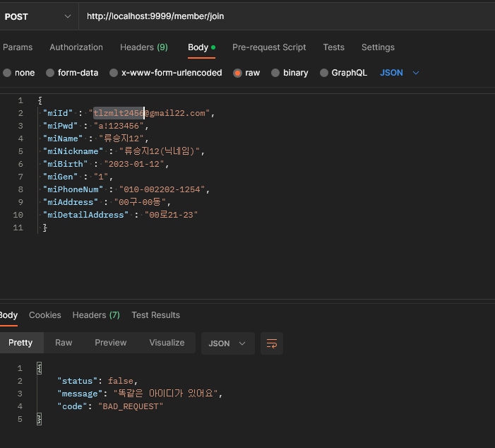Open the Authorization tab
The height and width of the screenshot is (448, 495).
point(76,47)
